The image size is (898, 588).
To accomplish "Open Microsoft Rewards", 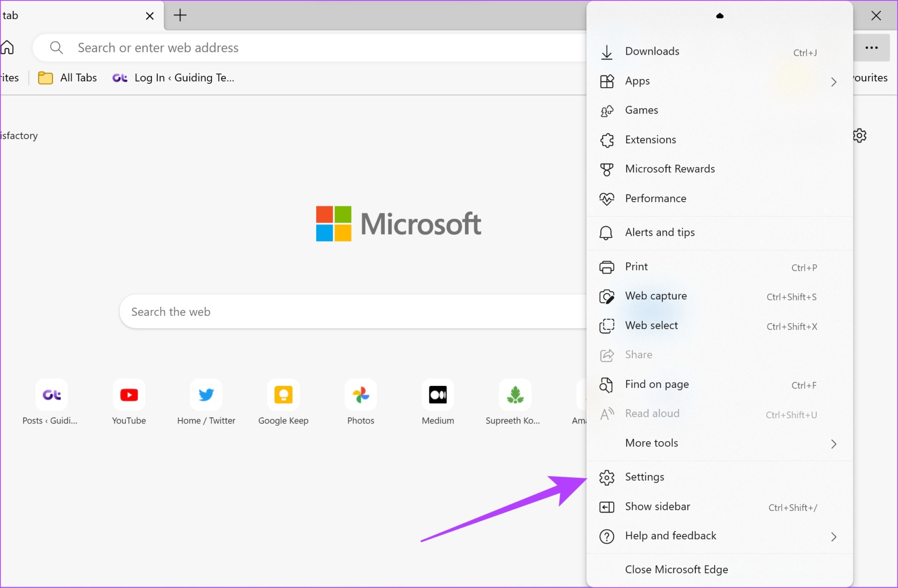I will click(670, 169).
